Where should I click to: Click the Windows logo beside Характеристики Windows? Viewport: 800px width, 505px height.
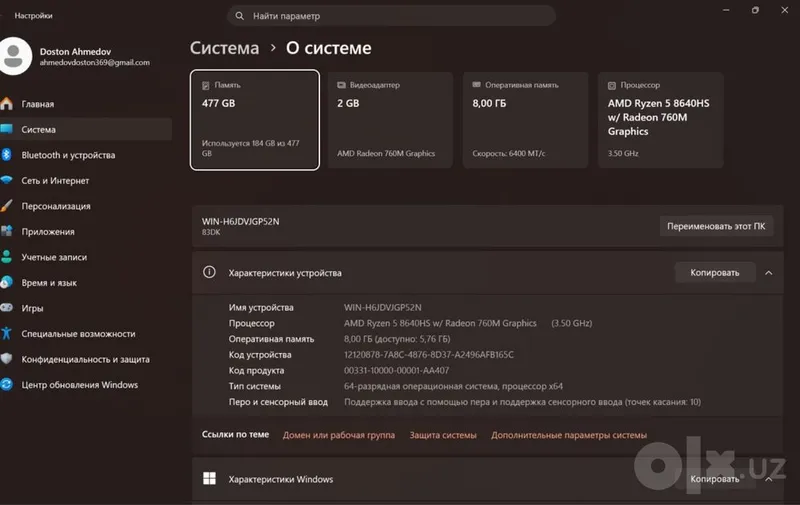pos(209,478)
